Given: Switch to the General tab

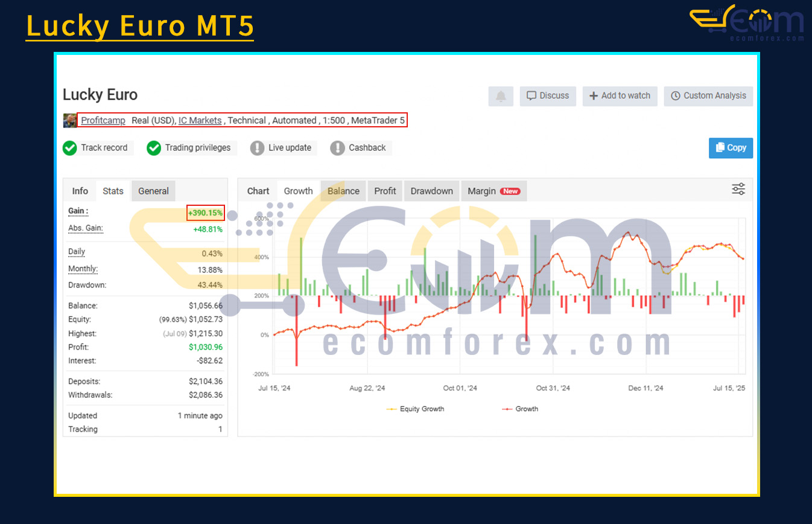Looking at the screenshot, I should tap(153, 191).
